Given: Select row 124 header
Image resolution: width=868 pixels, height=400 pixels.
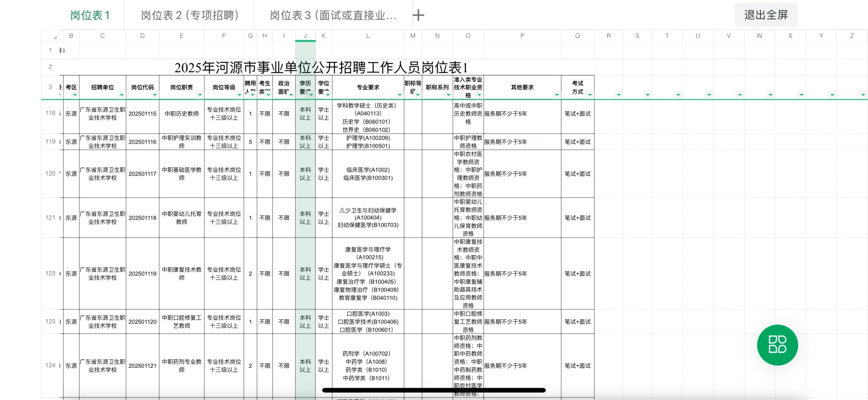Looking at the screenshot, I should [x=50, y=366].
